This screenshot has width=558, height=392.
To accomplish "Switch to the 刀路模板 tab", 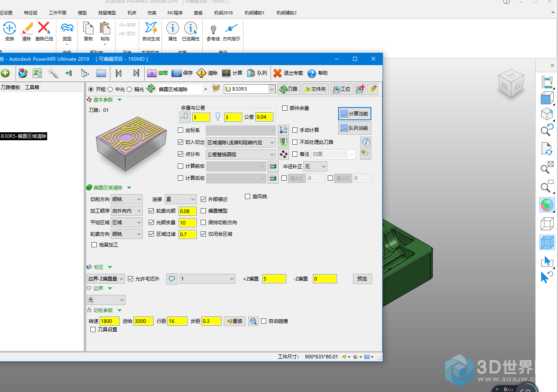I will tap(10, 87).
